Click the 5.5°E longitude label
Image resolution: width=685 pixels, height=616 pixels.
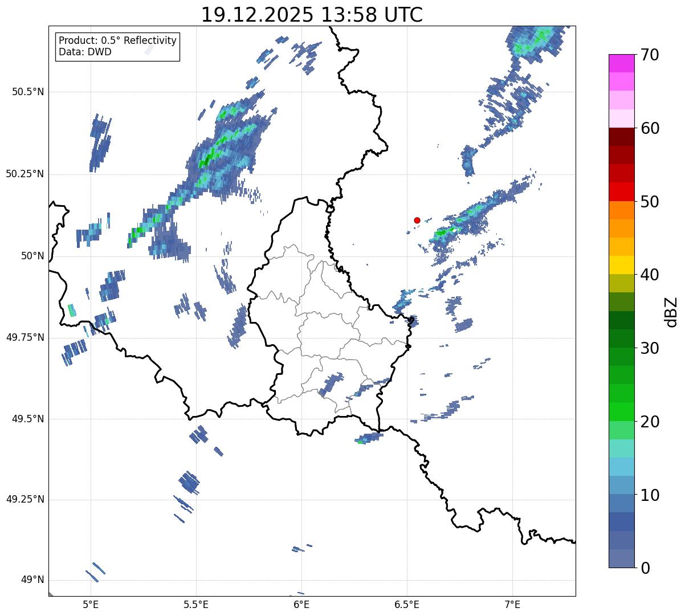196,604
